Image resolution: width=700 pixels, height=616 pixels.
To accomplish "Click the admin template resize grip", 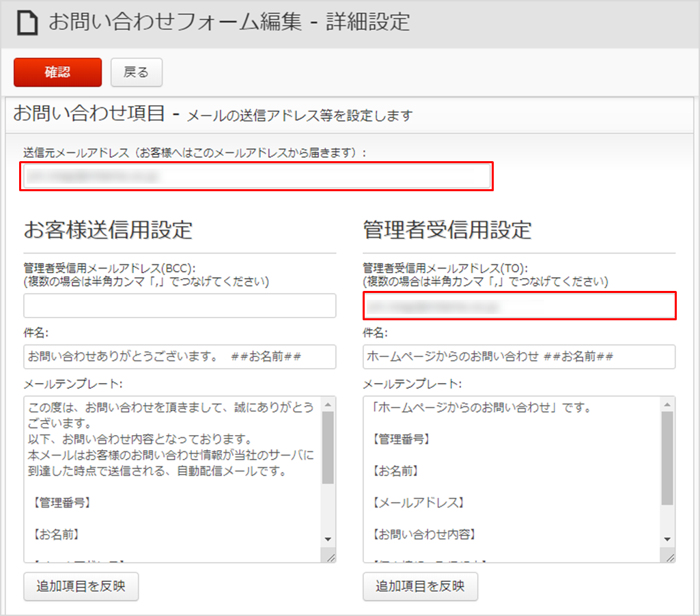I will [670, 557].
